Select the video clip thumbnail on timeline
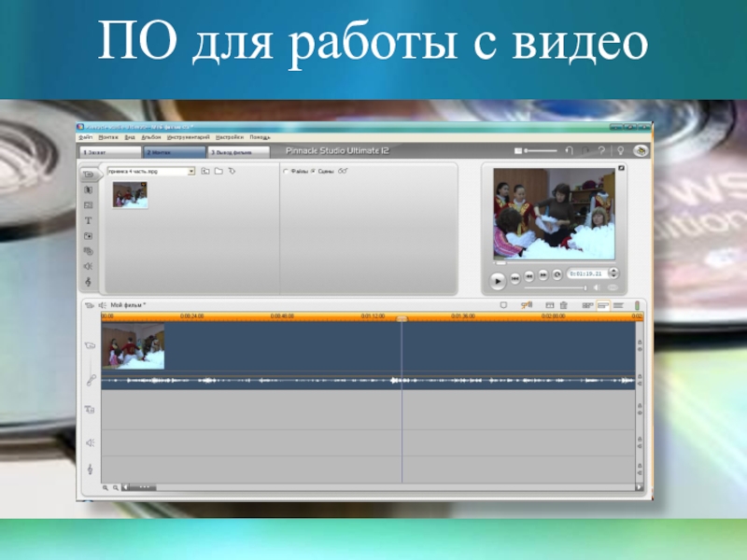Viewport: 747px width, 560px height. [x=133, y=346]
